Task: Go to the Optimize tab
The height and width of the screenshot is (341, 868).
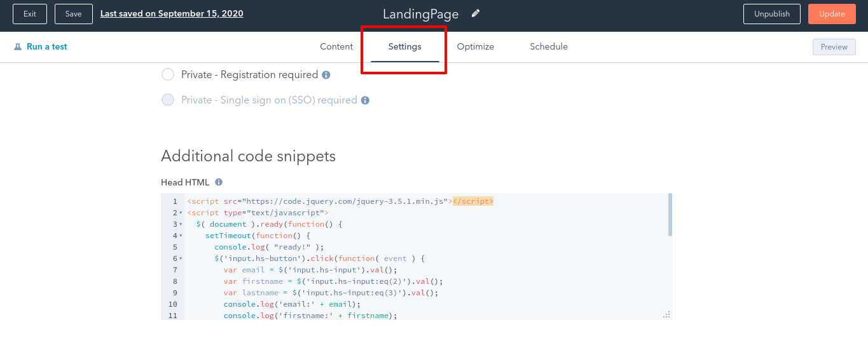Action: (x=476, y=47)
